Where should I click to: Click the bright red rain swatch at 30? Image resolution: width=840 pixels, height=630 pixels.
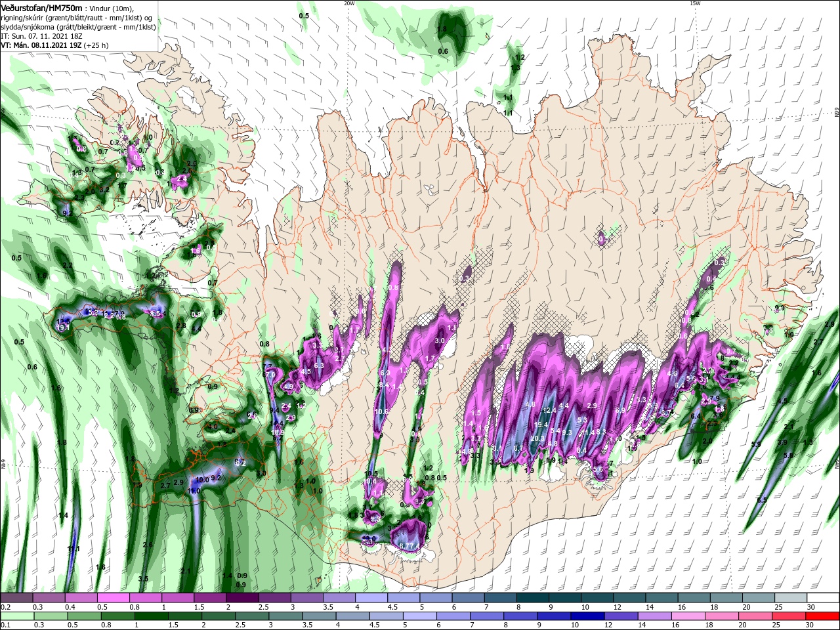(823, 616)
